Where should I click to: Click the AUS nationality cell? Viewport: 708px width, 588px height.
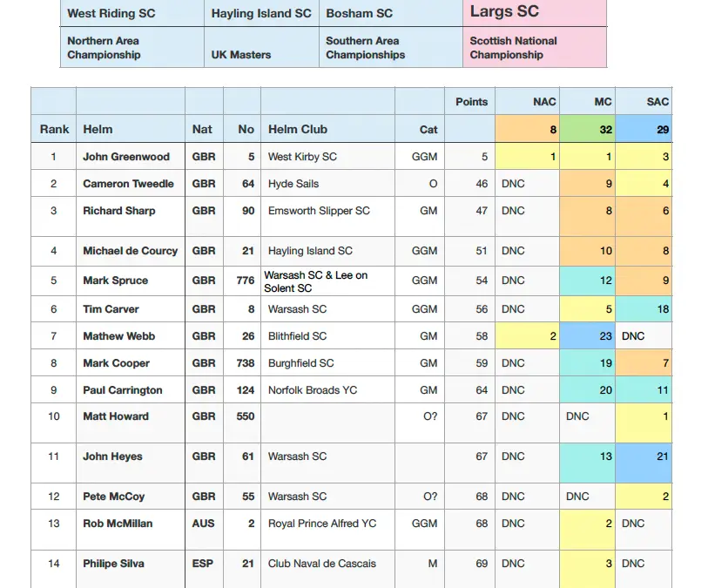pyautogui.click(x=204, y=530)
